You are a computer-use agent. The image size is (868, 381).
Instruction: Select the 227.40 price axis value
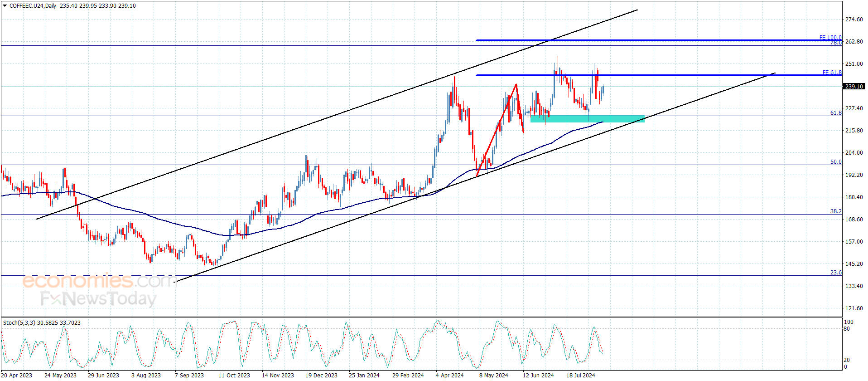point(854,108)
